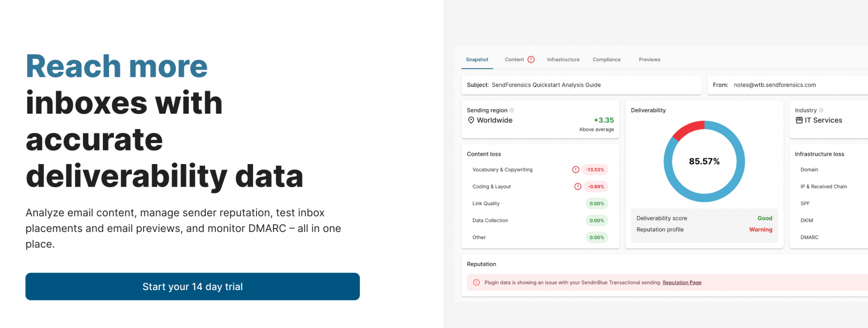
Task: View the Previews tab
Action: click(x=649, y=59)
